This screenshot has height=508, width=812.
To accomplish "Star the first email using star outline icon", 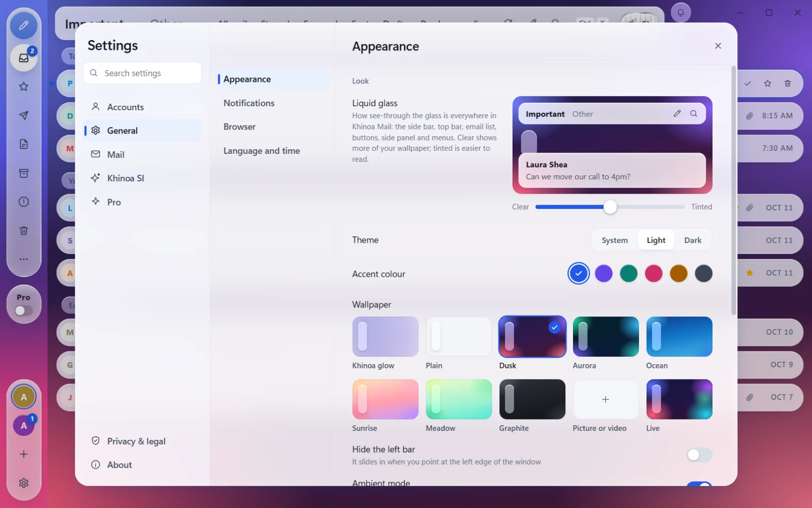I will coord(767,83).
